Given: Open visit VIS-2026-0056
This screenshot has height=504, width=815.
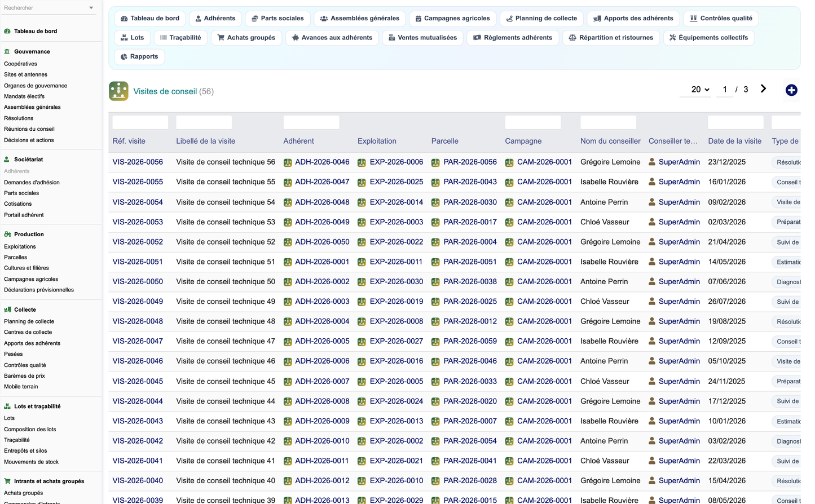Looking at the screenshot, I should pos(138,162).
